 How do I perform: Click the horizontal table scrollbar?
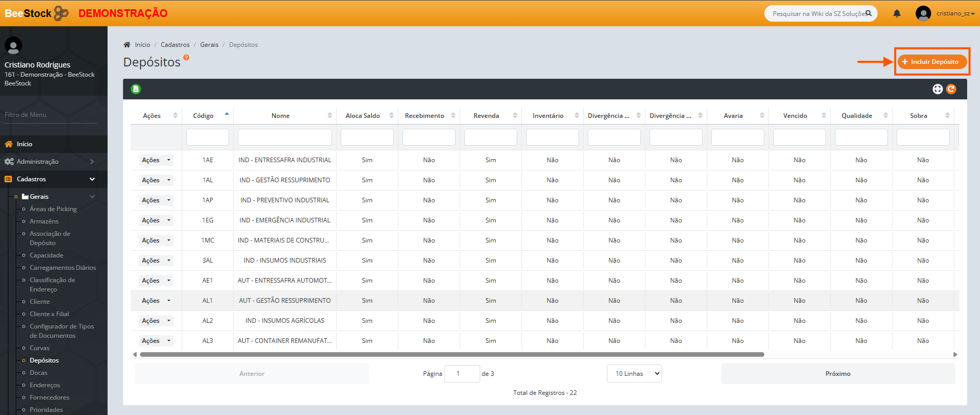[x=451, y=354]
